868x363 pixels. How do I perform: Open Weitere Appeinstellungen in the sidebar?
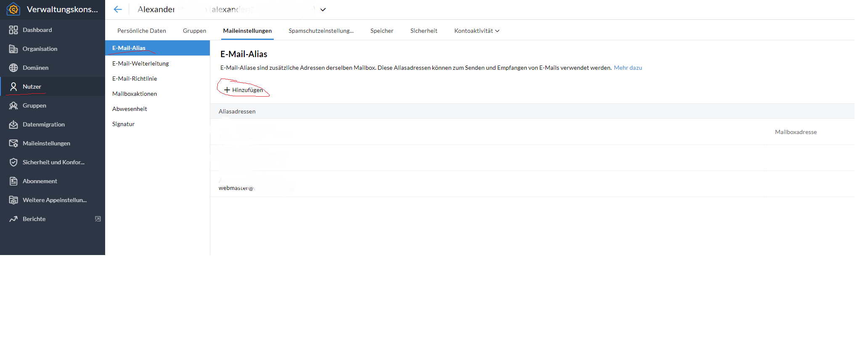pos(53,200)
